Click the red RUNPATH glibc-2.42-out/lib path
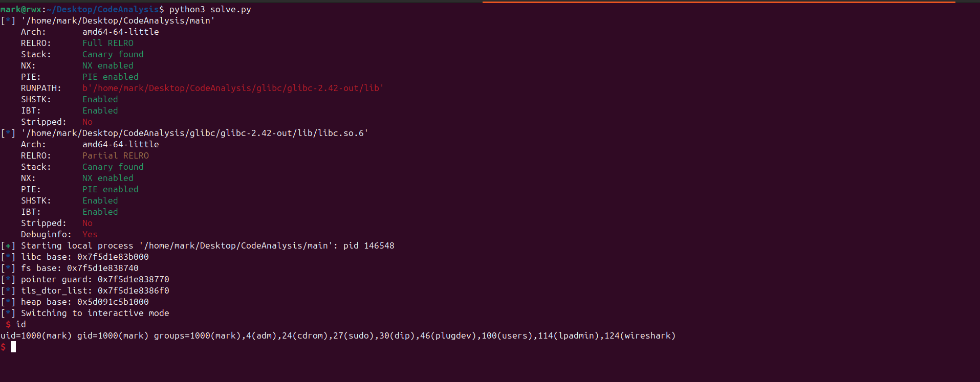 click(x=233, y=88)
